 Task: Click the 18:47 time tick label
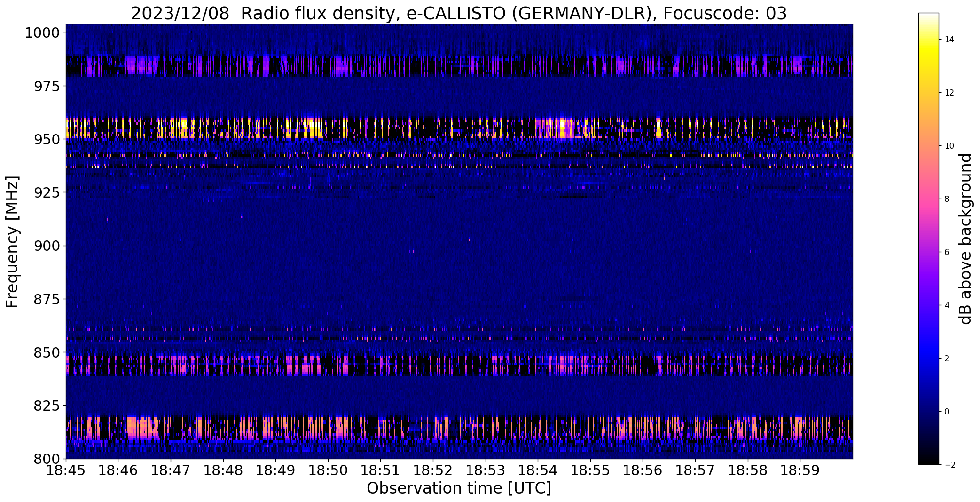[171, 470]
